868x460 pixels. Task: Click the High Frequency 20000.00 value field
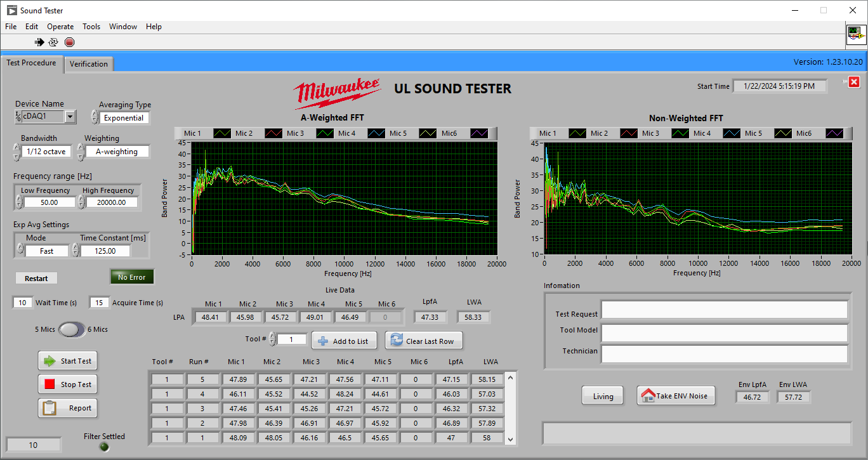[112, 202]
